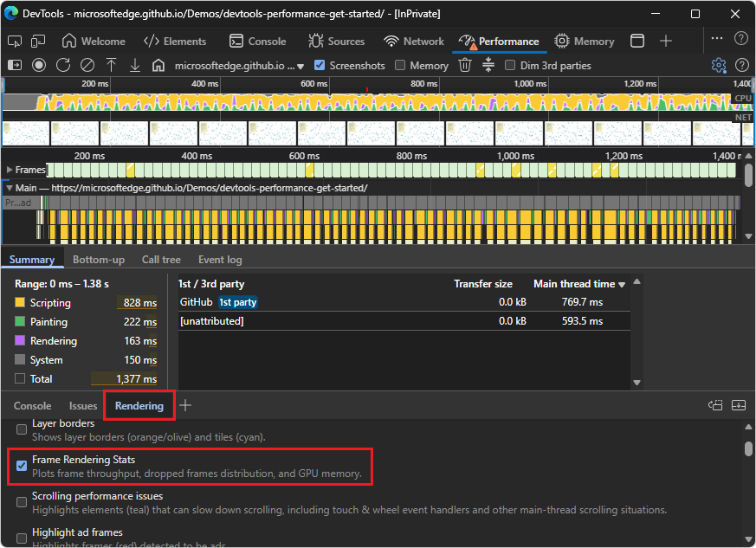The image size is (756, 548).
Task: Click the reload and record icon
Action: click(x=63, y=65)
